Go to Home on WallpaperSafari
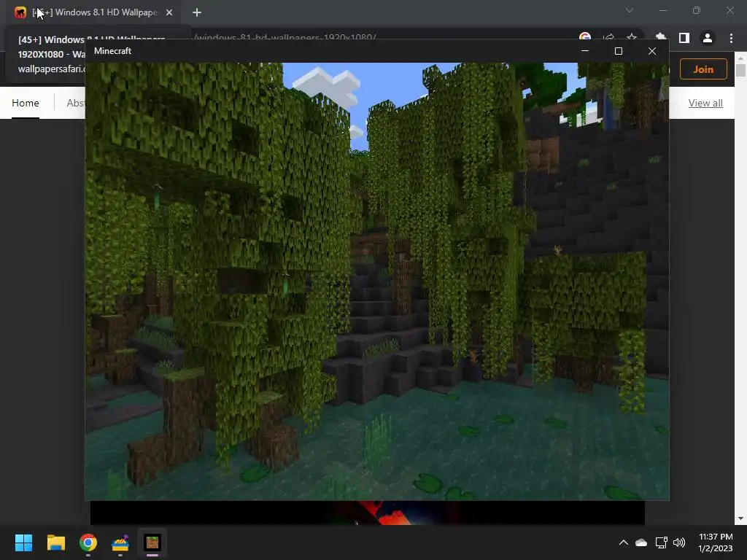Viewport: 747px width, 560px height. pyautogui.click(x=26, y=103)
